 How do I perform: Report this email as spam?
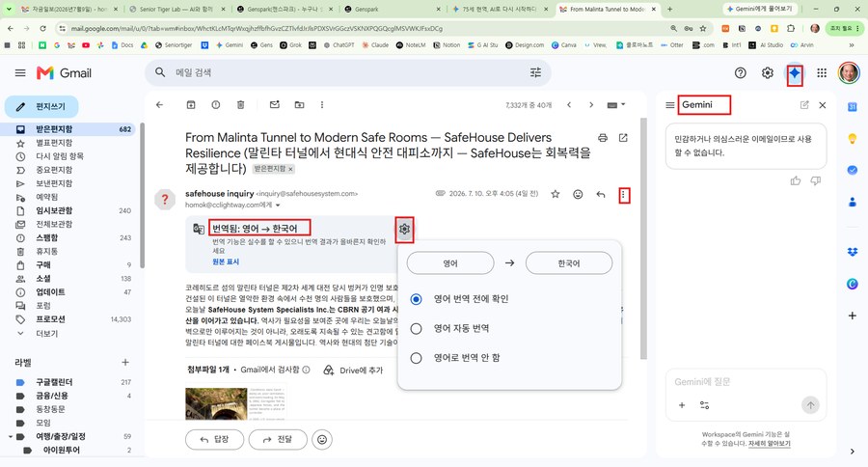coord(216,105)
